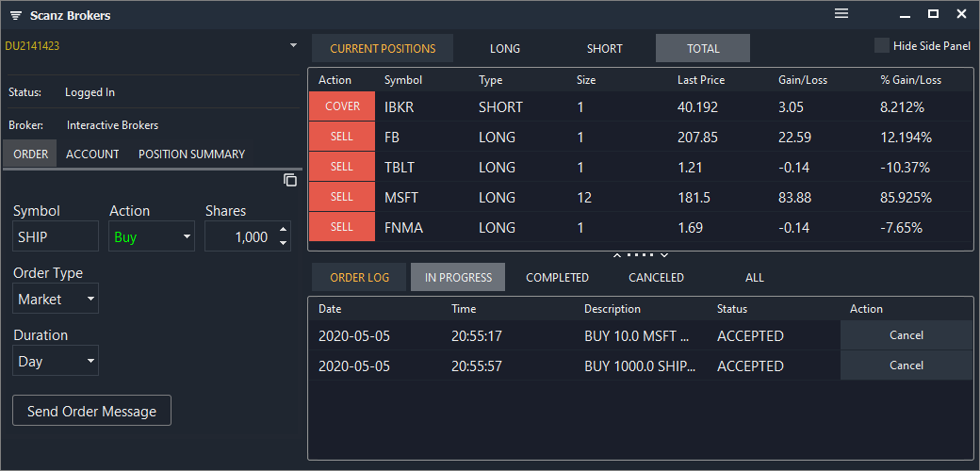The height and width of the screenshot is (471, 980).
Task: Click the Description column header in order log
Action: tap(612, 309)
